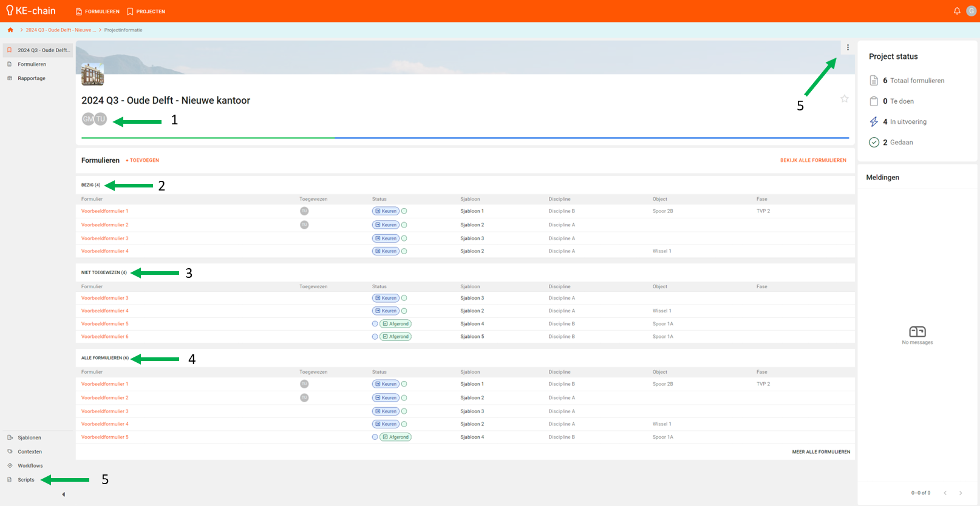Open the Projecten top navigation item
The width and height of the screenshot is (980, 506).
point(146,12)
